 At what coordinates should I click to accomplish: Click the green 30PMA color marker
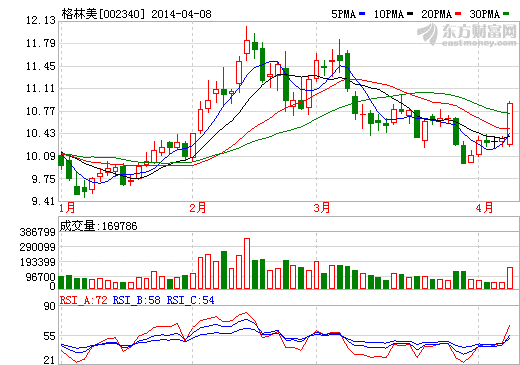[506, 14]
